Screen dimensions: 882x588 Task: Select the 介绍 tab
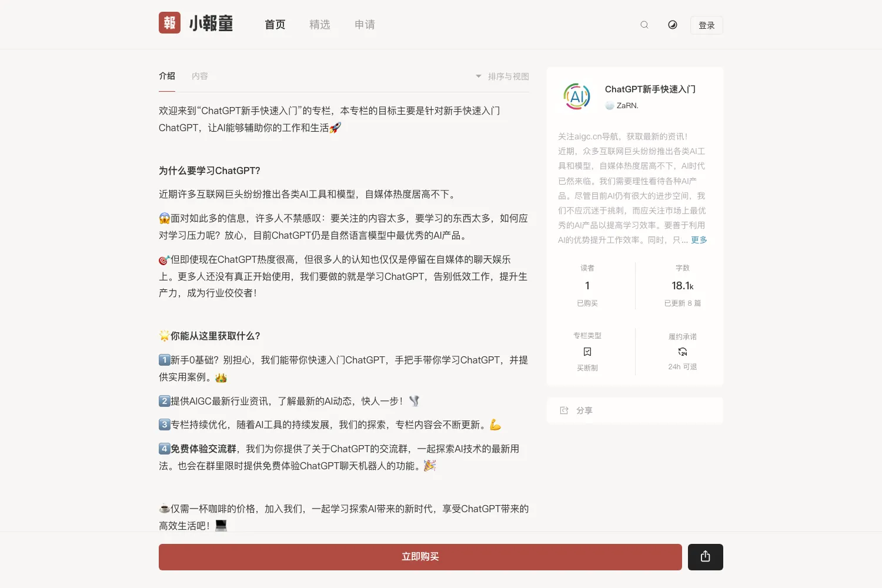tap(167, 76)
